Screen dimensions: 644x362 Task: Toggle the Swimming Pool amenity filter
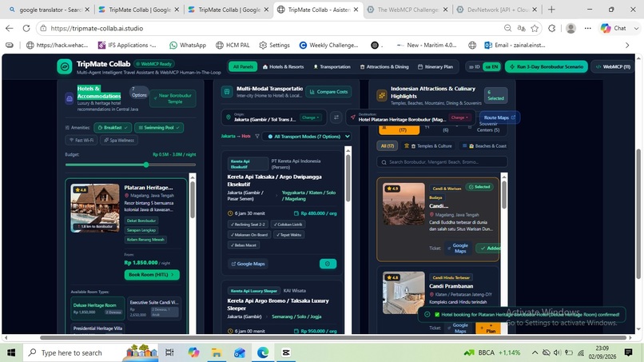(159, 128)
